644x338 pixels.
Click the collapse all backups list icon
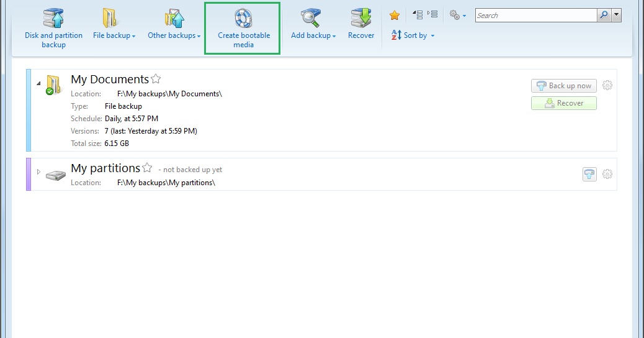point(418,15)
